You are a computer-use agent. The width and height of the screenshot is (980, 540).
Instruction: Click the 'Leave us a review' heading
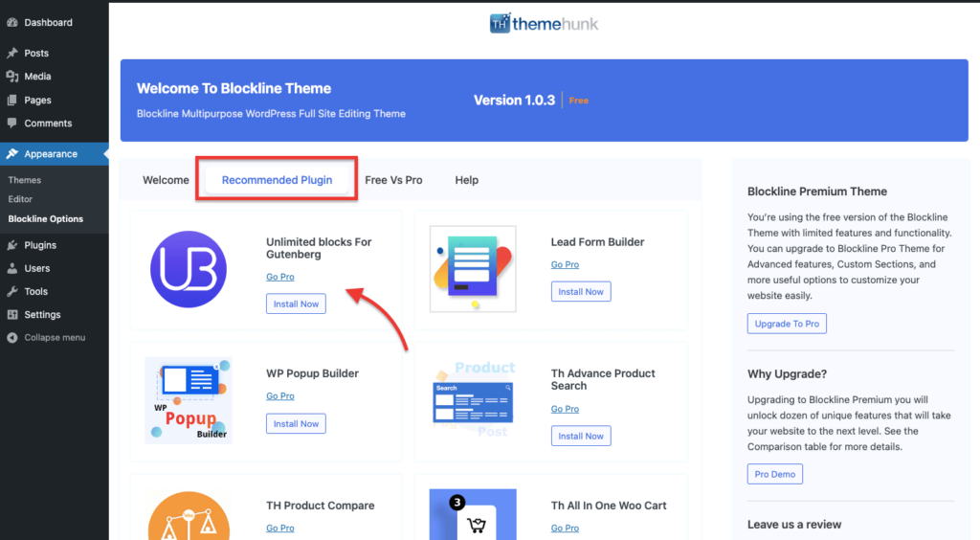pyautogui.click(x=794, y=525)
